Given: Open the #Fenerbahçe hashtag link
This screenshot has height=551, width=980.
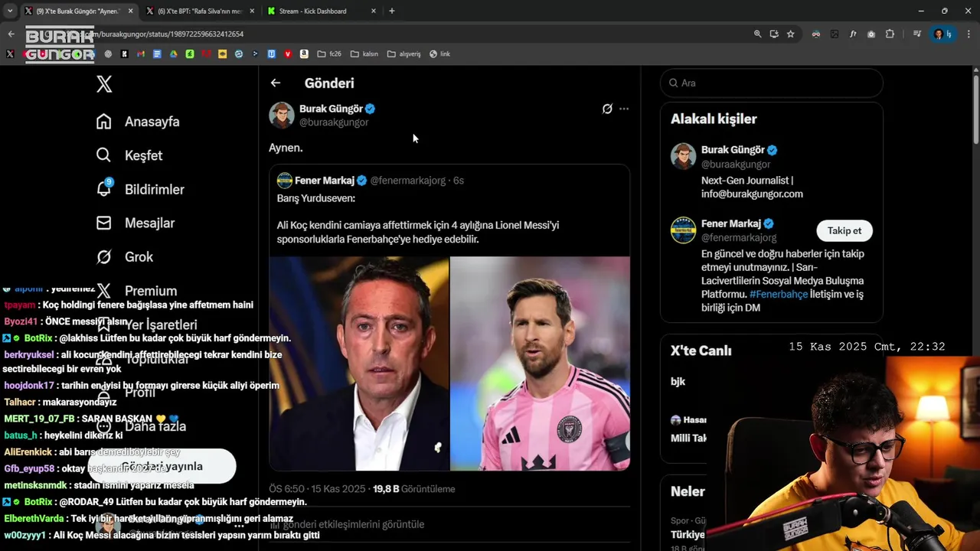Looking at the screenshot, I should pos(779,294).
